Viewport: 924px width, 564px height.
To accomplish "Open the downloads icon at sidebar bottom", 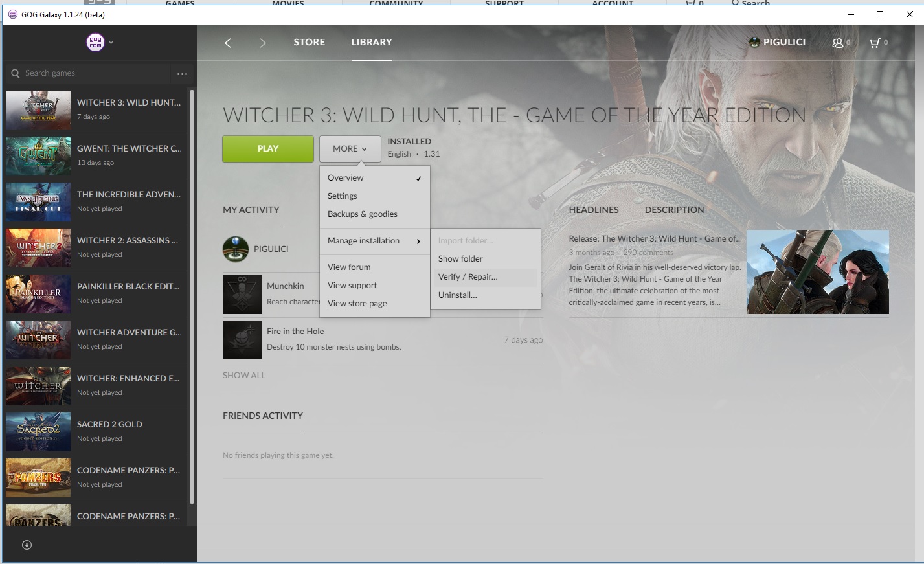I will (27, 545).
